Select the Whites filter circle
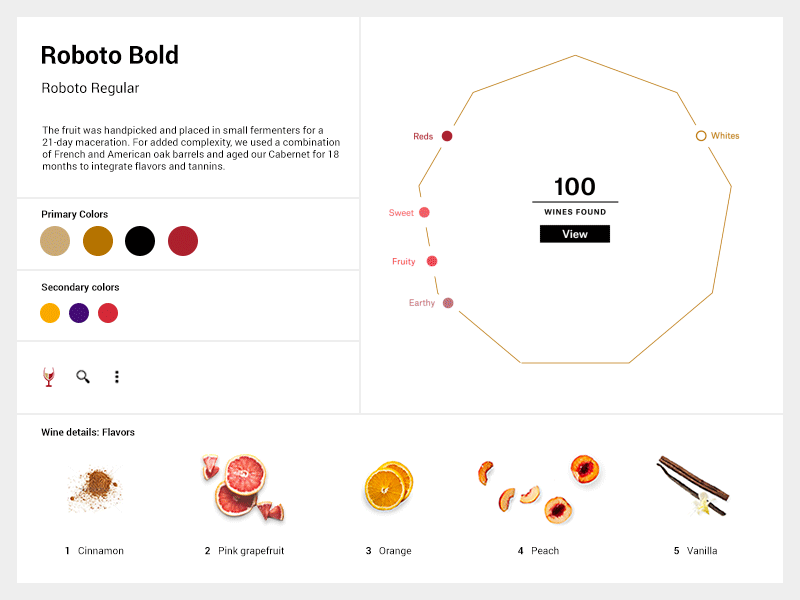The height and width of the screenshot is (600, 800). tap(701, 136)
